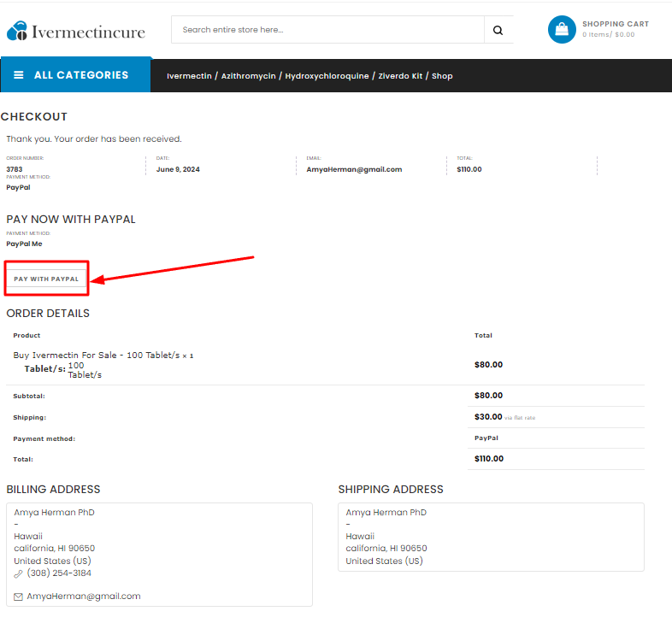Click the final Total $110.00 in order details
Screen dimensions: 672x623
click(488, 459)
